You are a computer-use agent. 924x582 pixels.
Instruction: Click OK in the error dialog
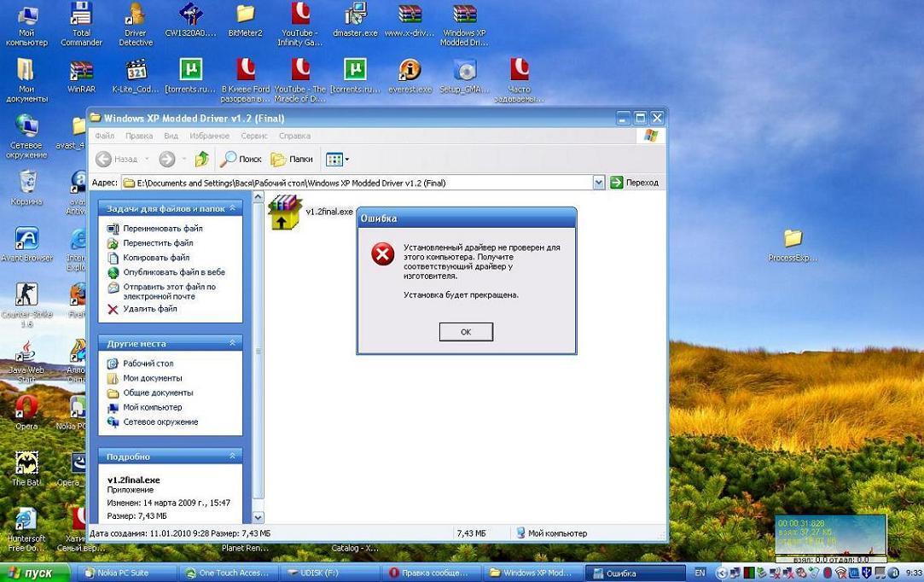466,332
